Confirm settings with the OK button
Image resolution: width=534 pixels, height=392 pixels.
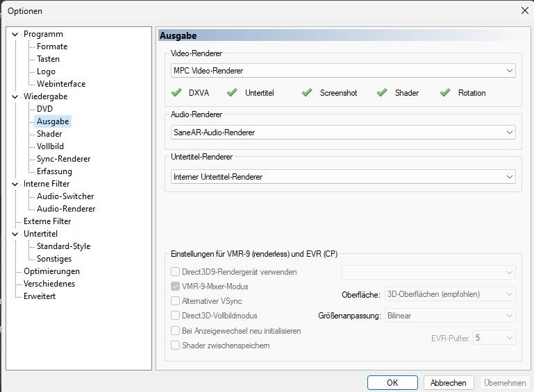pyautogui.click(x=392, y=383)
